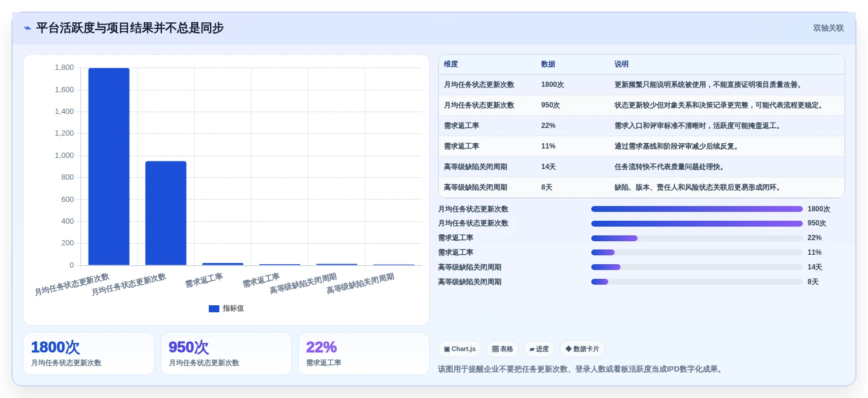Click the 说明 table column header
Screen dimensions: 868x398
622,64
